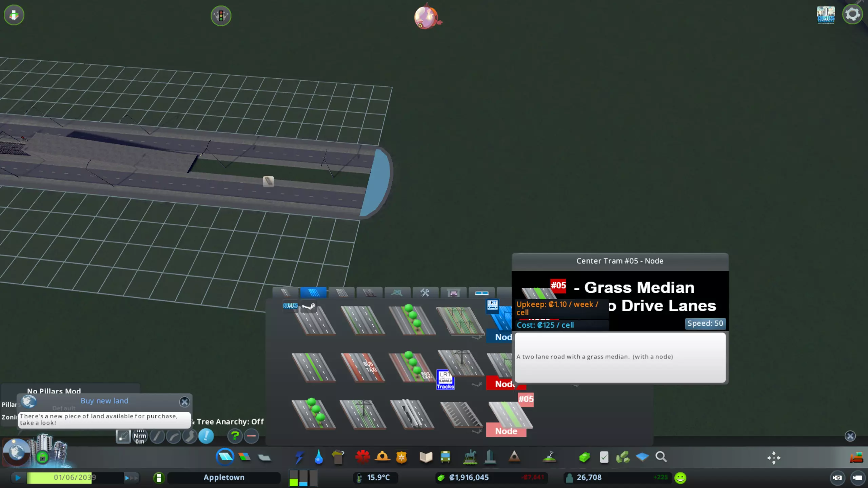
Task: Open the Landscaping tools menu
Action: point(549,457)
